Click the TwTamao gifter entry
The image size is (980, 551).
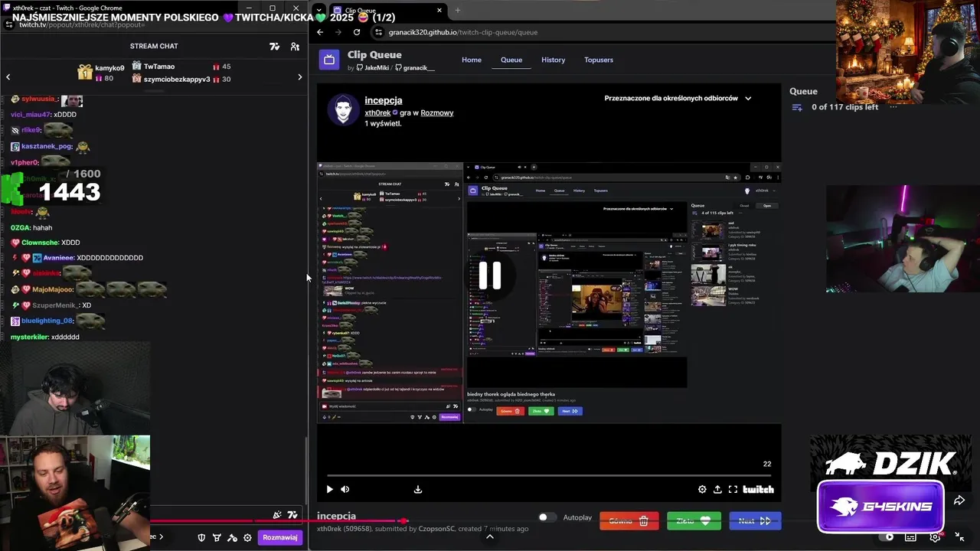tap(181, 67)
